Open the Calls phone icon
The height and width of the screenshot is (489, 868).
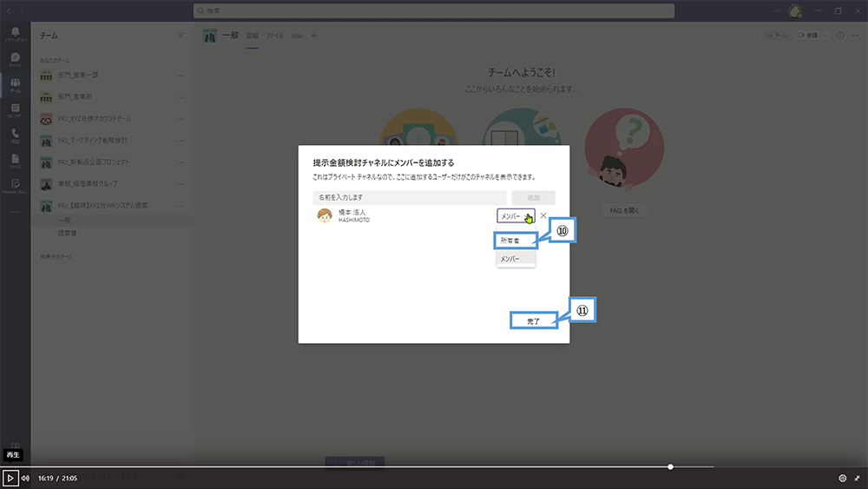(x=15, y=135)
